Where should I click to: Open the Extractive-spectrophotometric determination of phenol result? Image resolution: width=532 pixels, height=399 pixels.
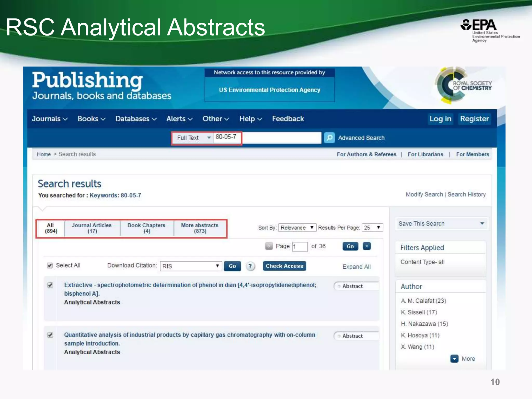click(x=190, y=289)
